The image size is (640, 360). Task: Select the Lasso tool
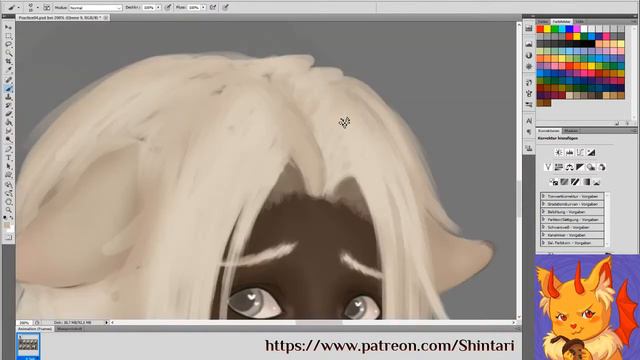tap(8, 44)
